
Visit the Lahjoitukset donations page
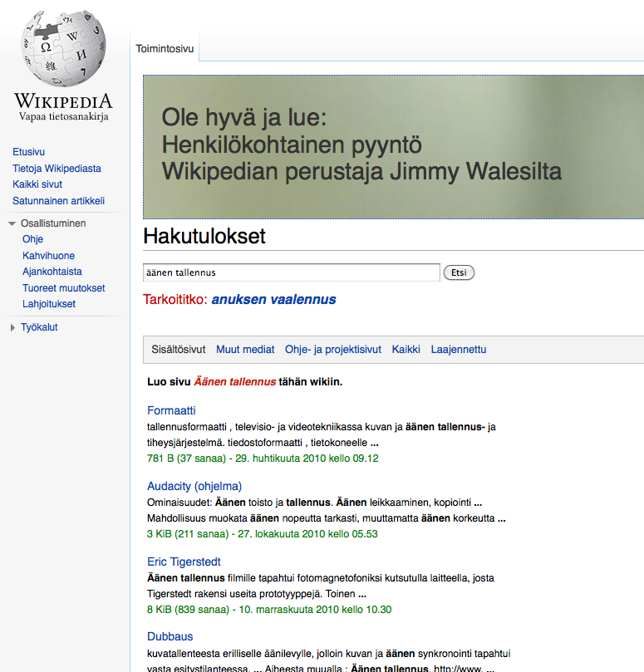point(49,304)
